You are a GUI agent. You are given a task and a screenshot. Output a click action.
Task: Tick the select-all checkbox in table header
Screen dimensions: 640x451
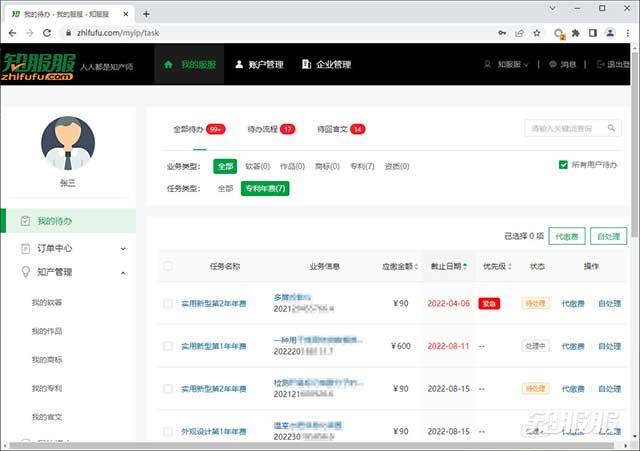tap(168, 266)
